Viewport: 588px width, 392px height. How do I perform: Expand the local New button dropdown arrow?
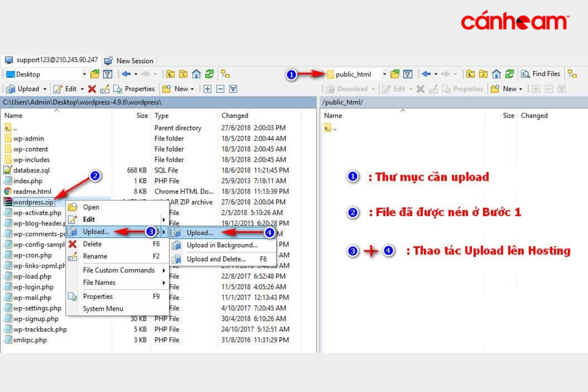coord(192,89)
